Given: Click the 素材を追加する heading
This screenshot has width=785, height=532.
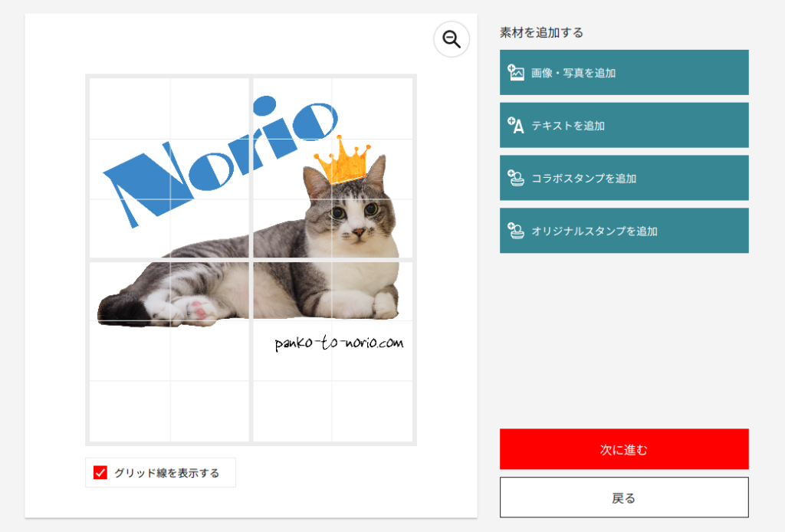Looking at the screenshot, I should point(542,32).
